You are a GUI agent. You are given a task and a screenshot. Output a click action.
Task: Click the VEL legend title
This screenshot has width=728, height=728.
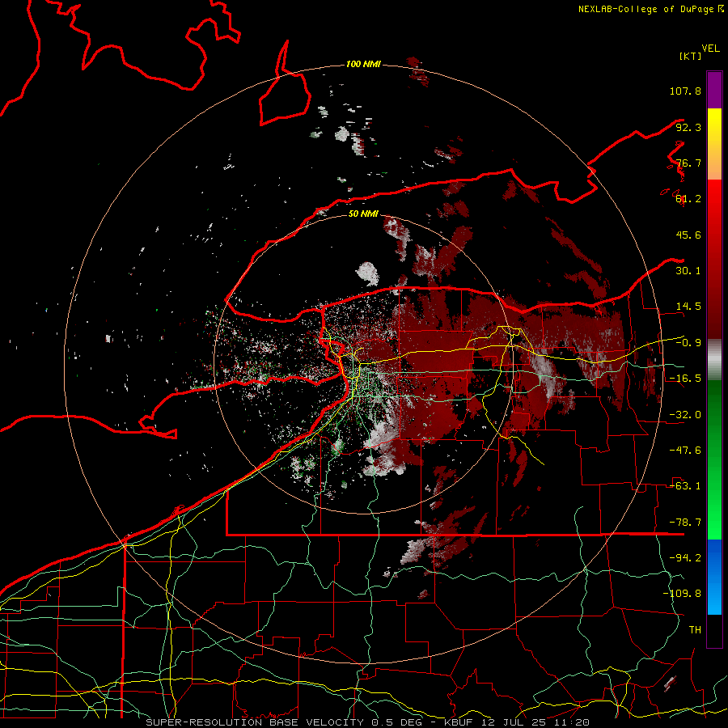[710, 49]
